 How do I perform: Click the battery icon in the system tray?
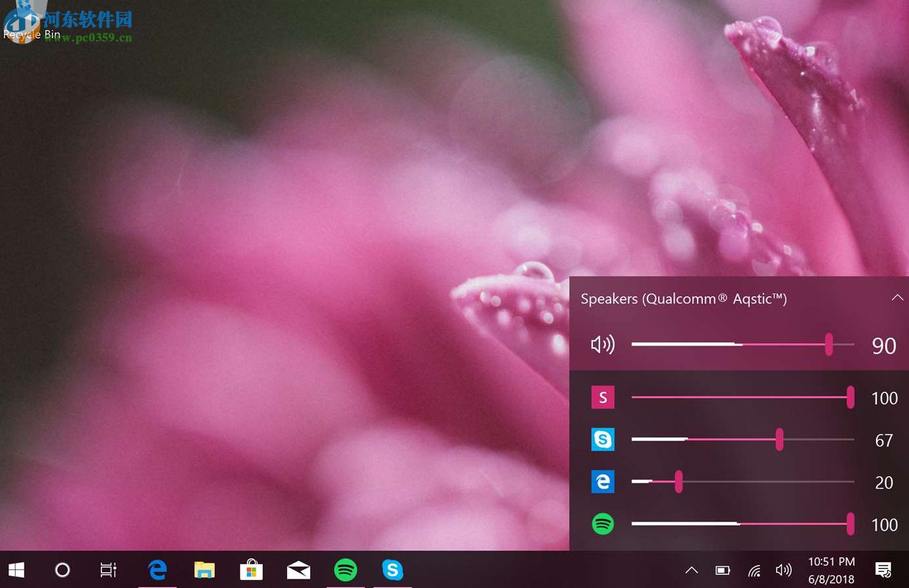coord(722,570)
